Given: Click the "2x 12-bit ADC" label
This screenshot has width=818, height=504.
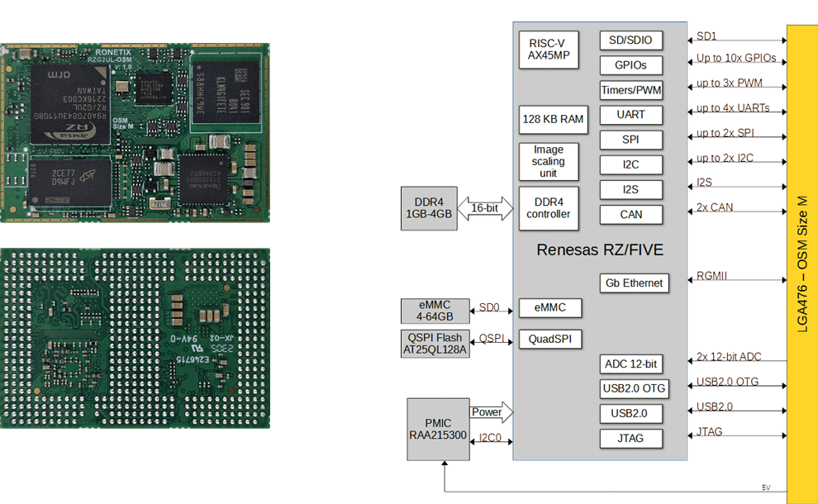Looking at the screenshot, I should point(729,356).
